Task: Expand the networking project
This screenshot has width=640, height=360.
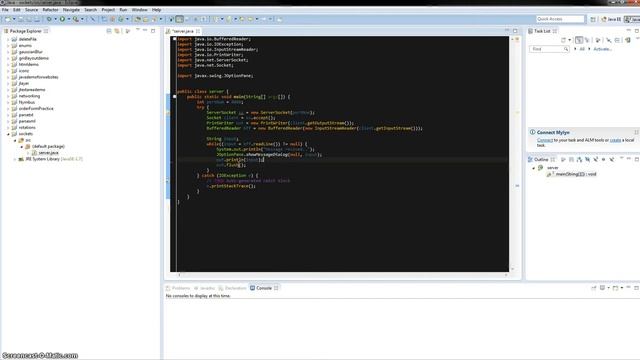Action: [8, 96]
